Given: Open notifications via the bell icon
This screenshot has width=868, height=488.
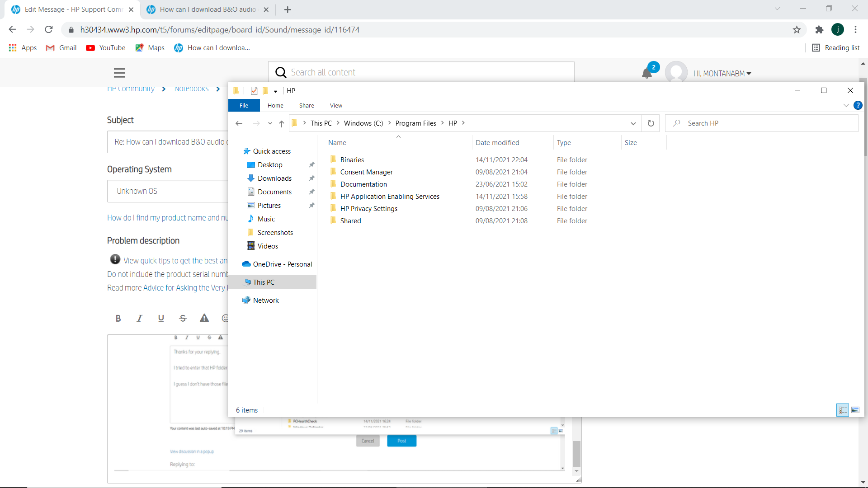Looking at the screenshot, I should (647, 73).
